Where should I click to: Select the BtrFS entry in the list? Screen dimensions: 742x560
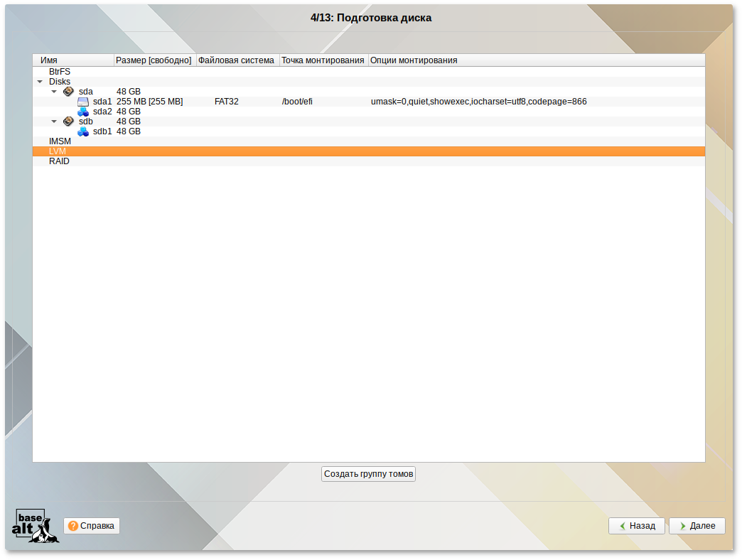click(x=60, y=71)
